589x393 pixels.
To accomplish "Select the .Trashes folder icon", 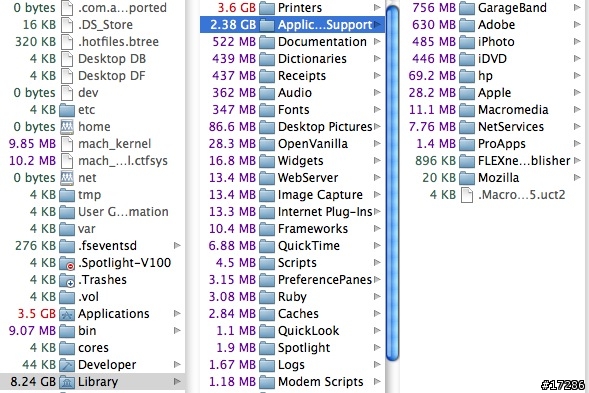I will tap(67, 280).
